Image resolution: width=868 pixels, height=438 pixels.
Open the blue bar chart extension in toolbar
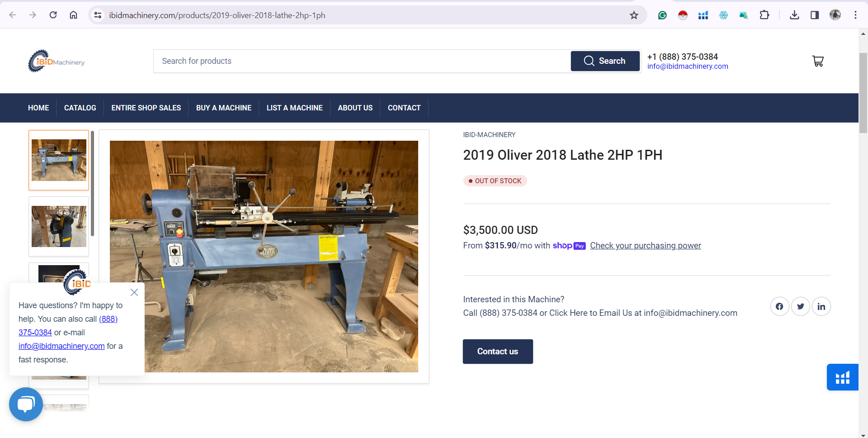pos(703,15)
